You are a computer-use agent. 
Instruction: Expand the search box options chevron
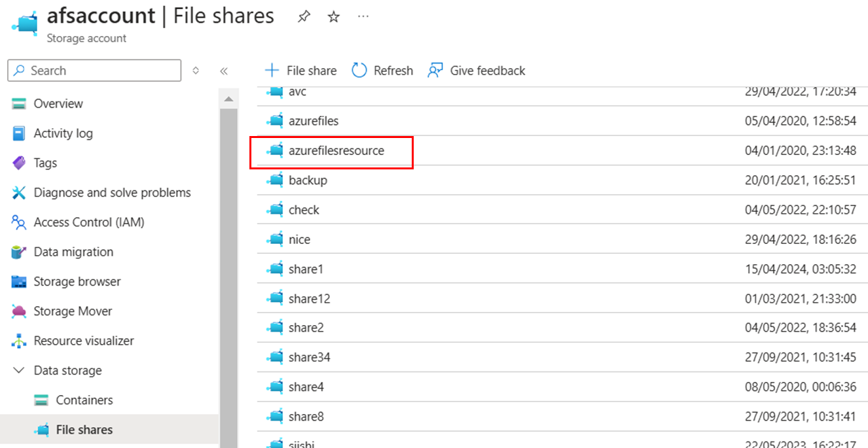[x=195, y=71]
